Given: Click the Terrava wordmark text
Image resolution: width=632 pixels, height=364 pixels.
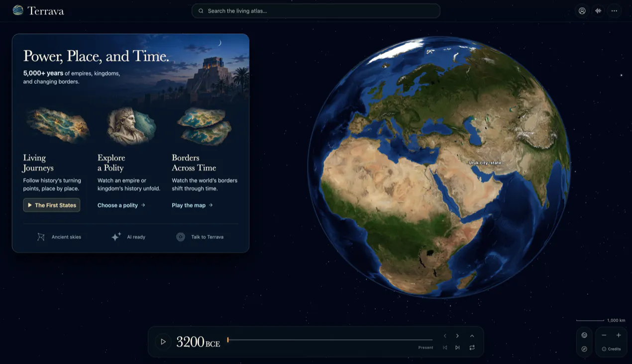Looking at the screenshot, I should [46, 11].
